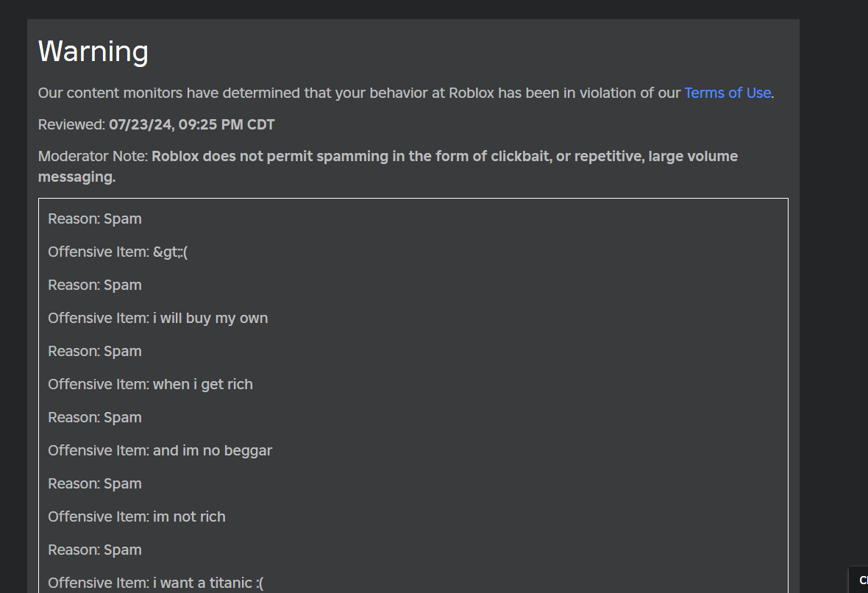
Task: Click Offensive Item '&gt;:(' line
Action: tap(118, 252)
